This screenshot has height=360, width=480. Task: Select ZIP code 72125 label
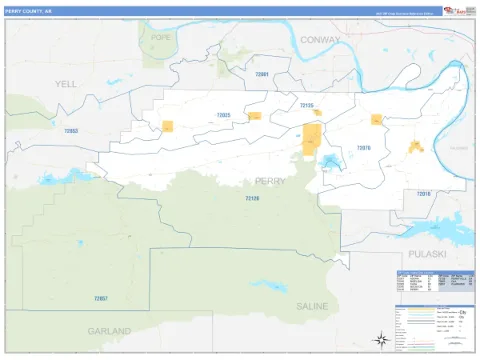[x=307, y=105]
